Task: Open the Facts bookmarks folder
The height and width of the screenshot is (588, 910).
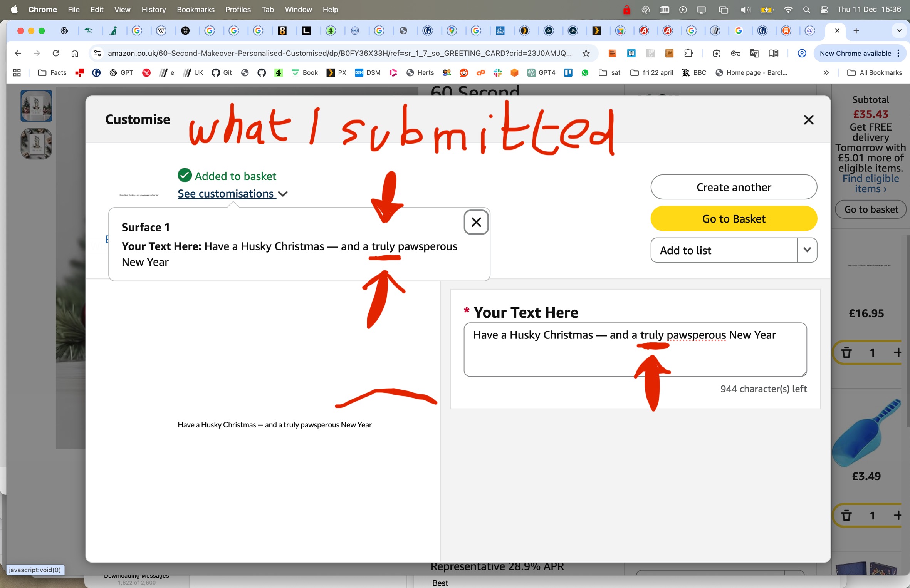Action: 52,72
